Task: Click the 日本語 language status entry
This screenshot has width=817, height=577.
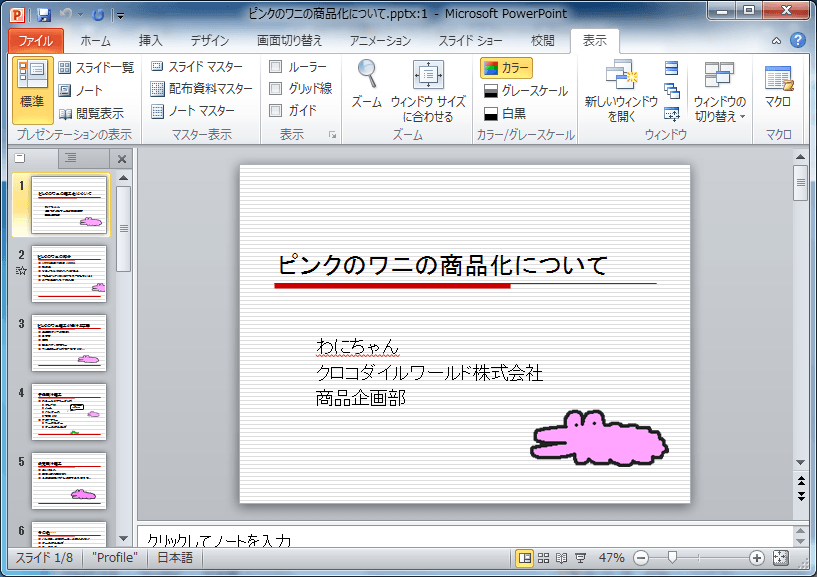Action: [175, 558]
